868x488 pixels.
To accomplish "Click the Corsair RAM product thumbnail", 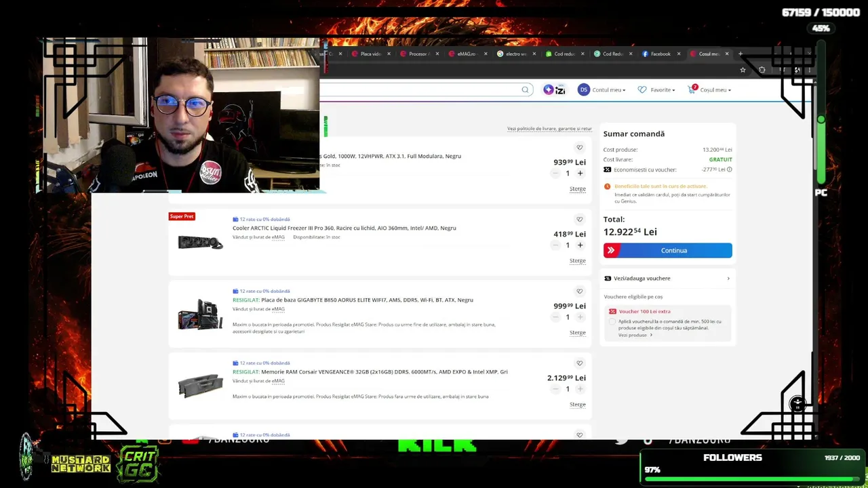I will (x=200, y=386).
